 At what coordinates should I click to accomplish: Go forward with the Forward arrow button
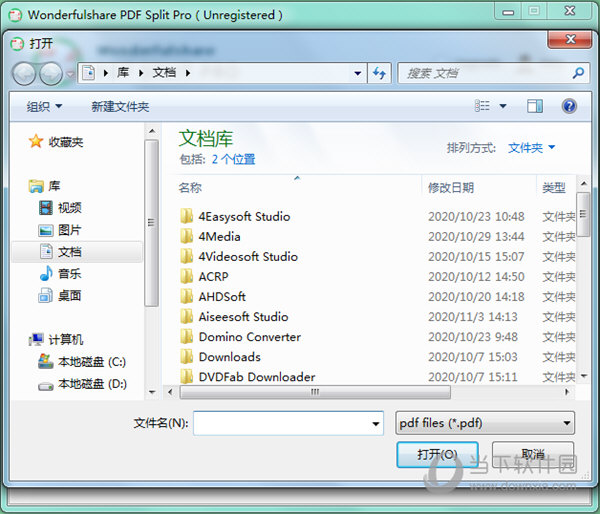coord(51,73)
